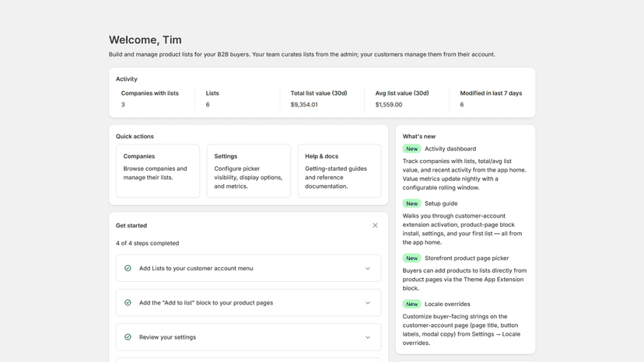
Task: Click the Avg list value (30d) label
Action: (x=402, y=93)
